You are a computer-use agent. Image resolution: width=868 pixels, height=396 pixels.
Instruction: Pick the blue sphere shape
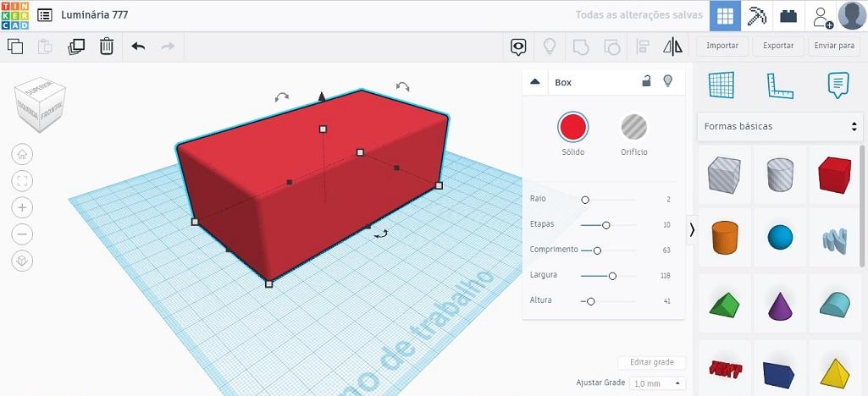tap(780, 237)
